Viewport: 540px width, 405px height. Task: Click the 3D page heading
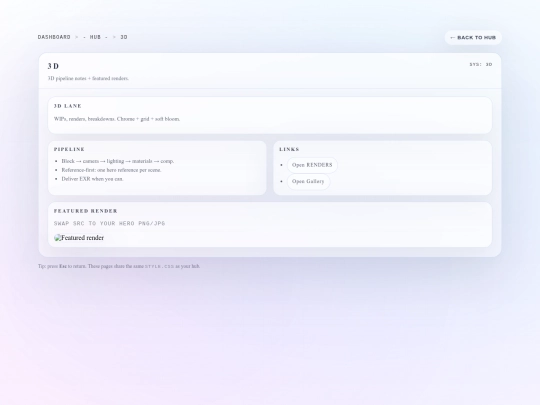[53, 66]
